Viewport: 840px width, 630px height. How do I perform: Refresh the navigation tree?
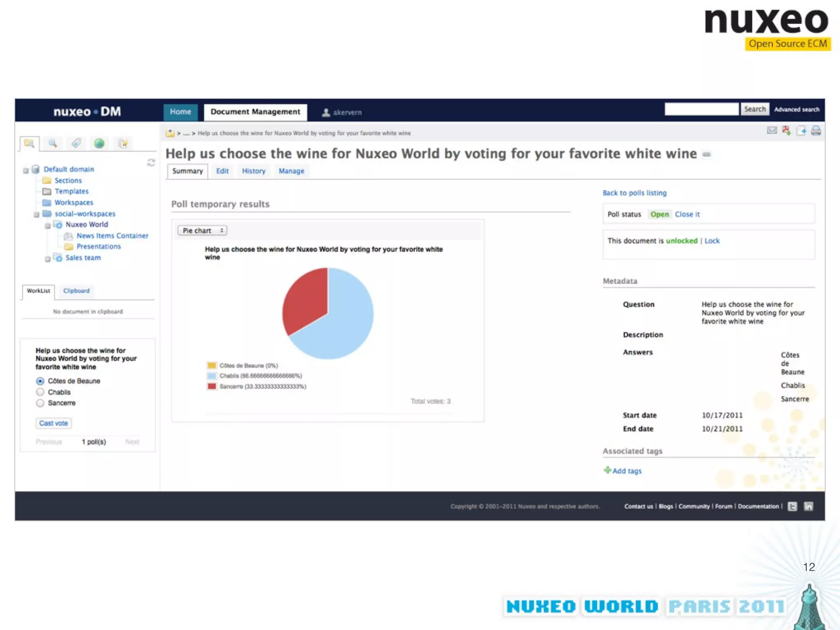pos(151,163)
